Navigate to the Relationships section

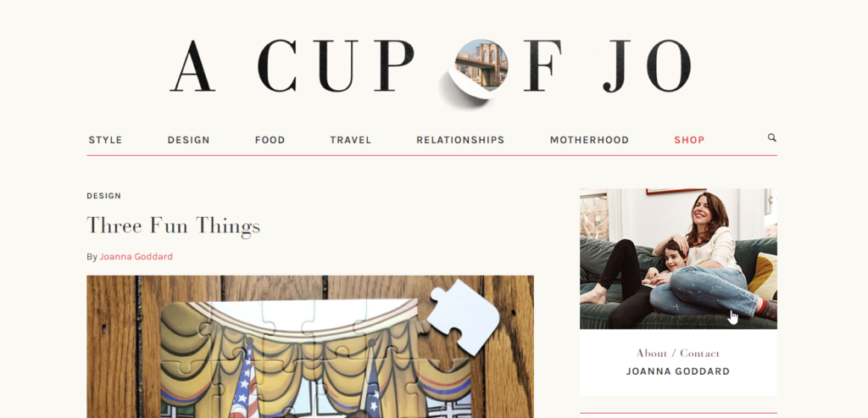pos(460,140)
